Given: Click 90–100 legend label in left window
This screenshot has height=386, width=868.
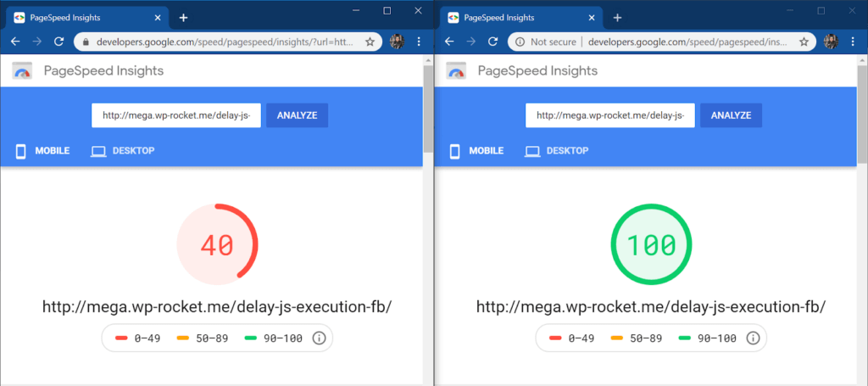Looking at the screenshot, I should pyautogui.click(x=282, y=338).
